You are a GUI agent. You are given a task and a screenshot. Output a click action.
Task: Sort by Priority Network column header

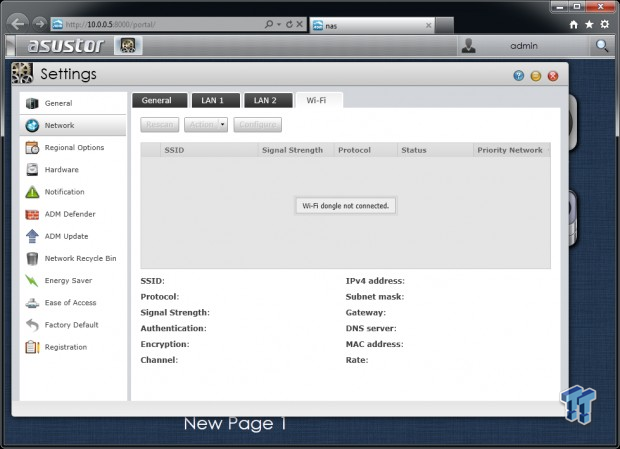tap(512, 150)
